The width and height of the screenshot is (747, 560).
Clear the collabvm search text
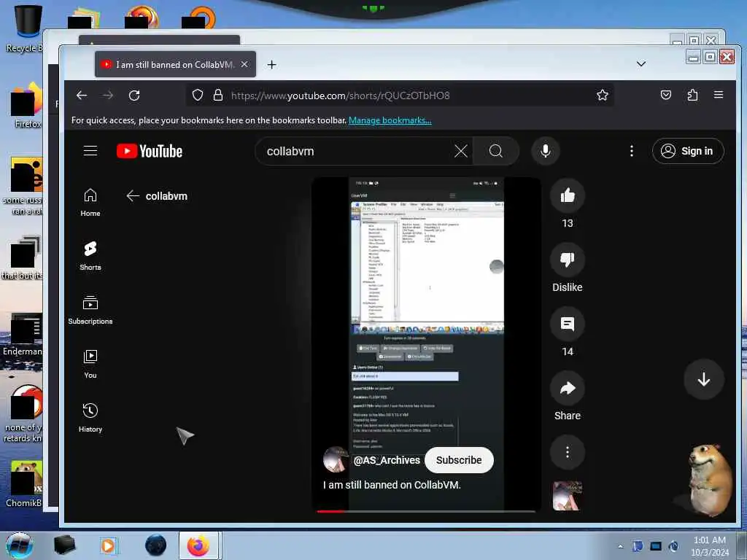(461, 151)
